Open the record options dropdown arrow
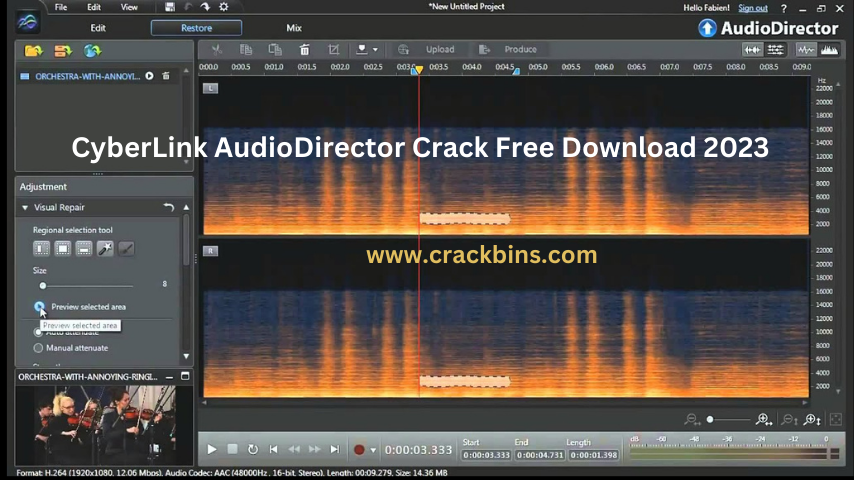Viewport: 854px width, 480px height. click(x=373, y=450)
